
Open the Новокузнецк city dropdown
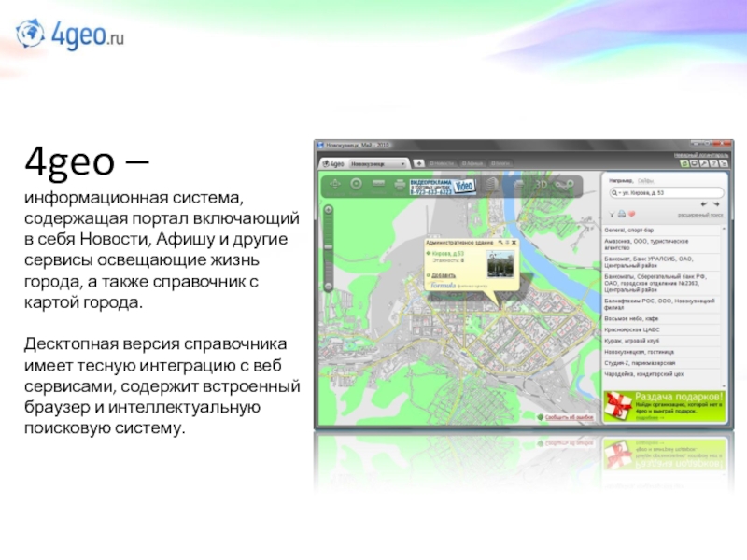point(378,164)
